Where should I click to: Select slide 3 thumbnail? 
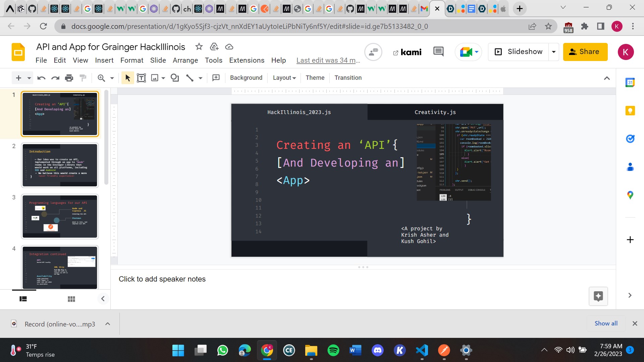(x=60, y=216)
